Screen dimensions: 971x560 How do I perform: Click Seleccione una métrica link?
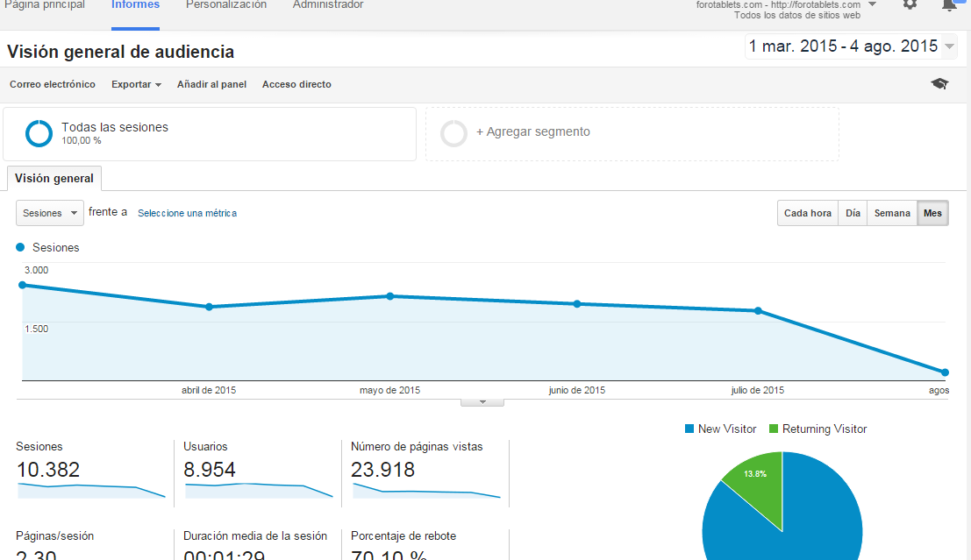click(187, 213)
